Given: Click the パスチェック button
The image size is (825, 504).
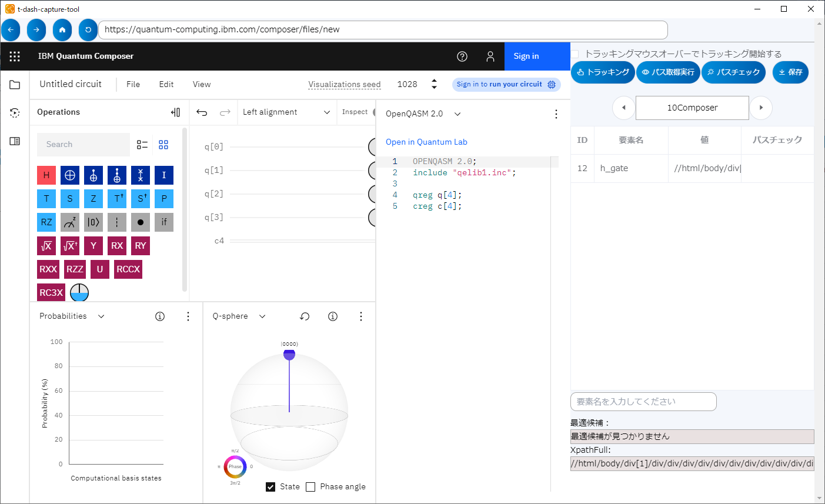Looking at the screenshot, I should pos(734,72).
